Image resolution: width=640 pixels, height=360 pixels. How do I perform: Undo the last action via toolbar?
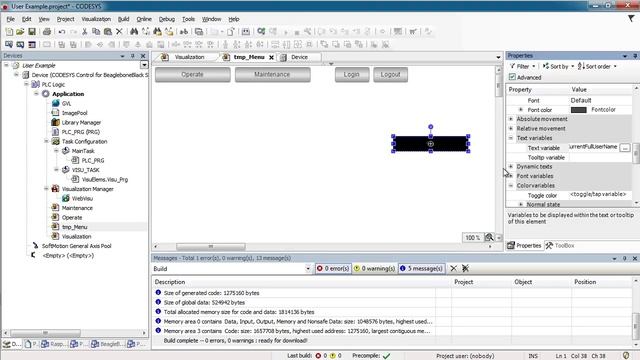tap(62, 32)
